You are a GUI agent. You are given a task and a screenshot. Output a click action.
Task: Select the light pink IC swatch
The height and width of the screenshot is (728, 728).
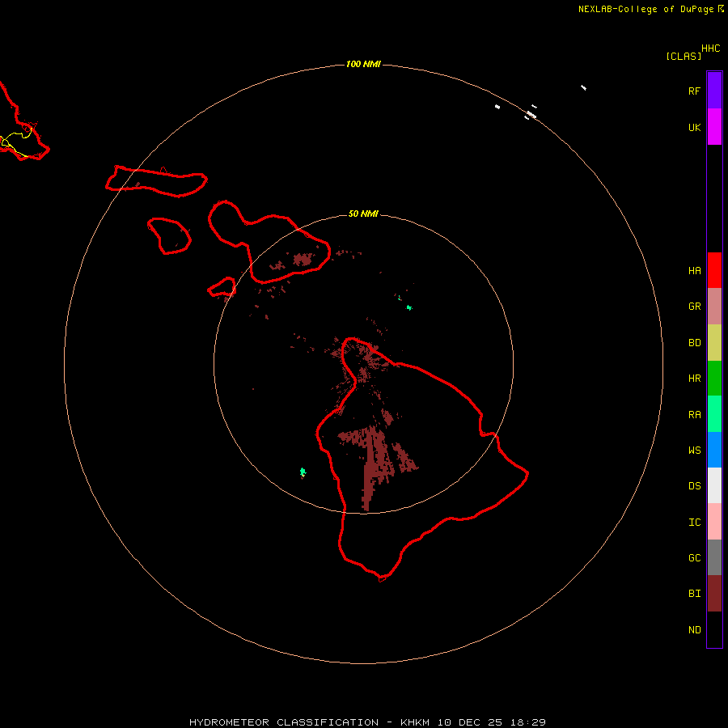[714, 522]
